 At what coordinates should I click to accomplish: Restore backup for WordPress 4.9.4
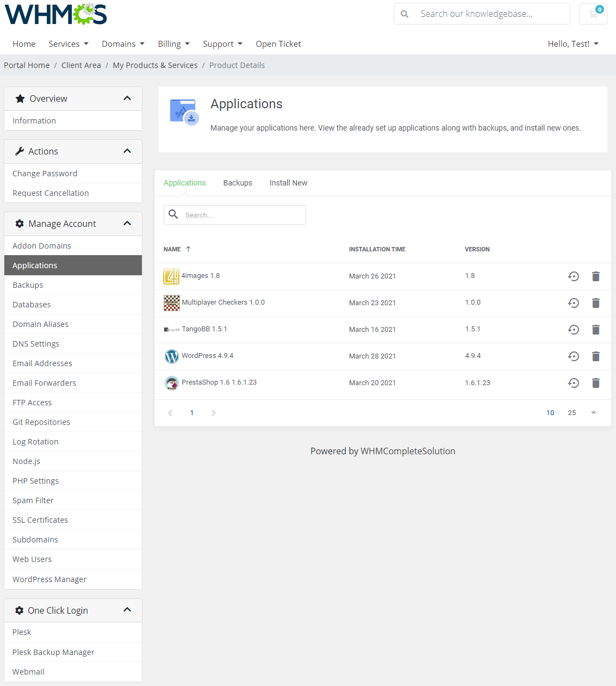coord(574,356)
